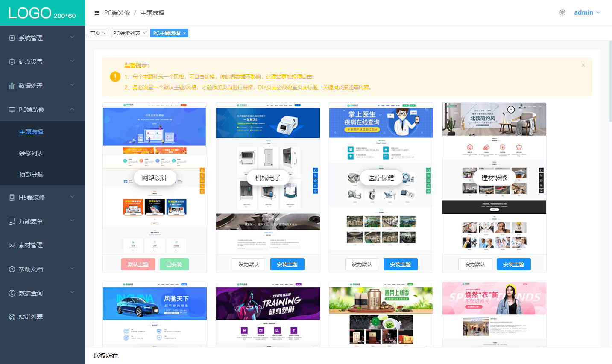Image resolution: width=612 pixels, height=364 pixels.
Task: Select 顶部导航 submenu item
Action: pyautogui.click(x=43, y=175)
